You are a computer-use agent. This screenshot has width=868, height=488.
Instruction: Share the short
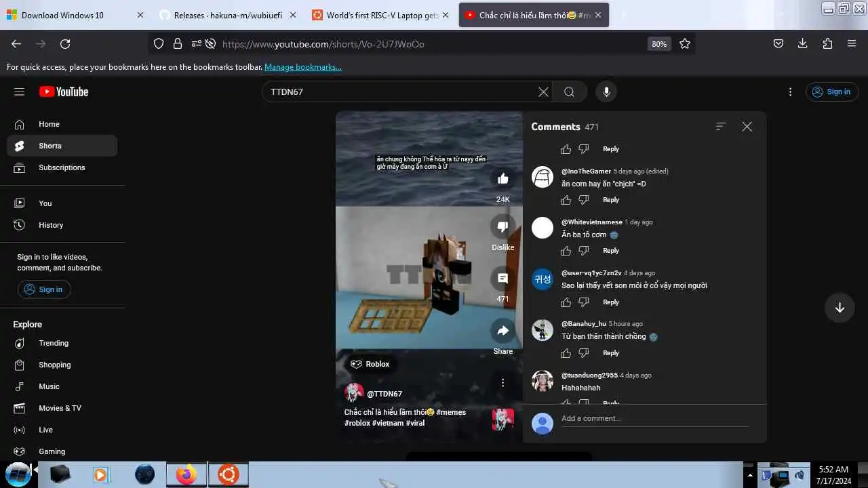502,331
